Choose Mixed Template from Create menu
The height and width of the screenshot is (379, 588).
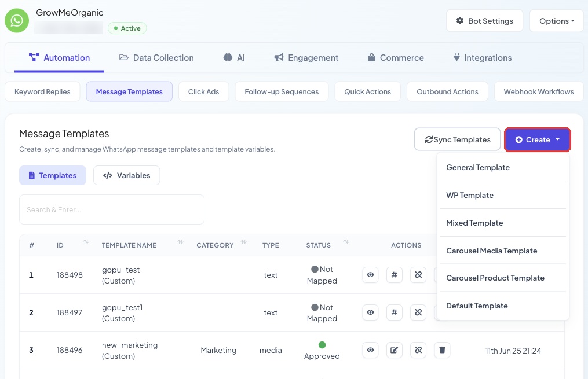click(x=503, y=223)
